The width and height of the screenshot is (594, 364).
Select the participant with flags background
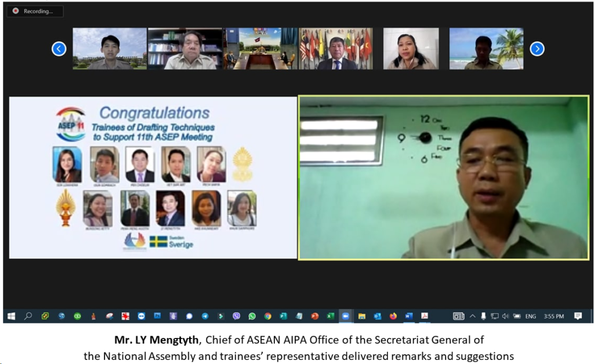point(336,49)
